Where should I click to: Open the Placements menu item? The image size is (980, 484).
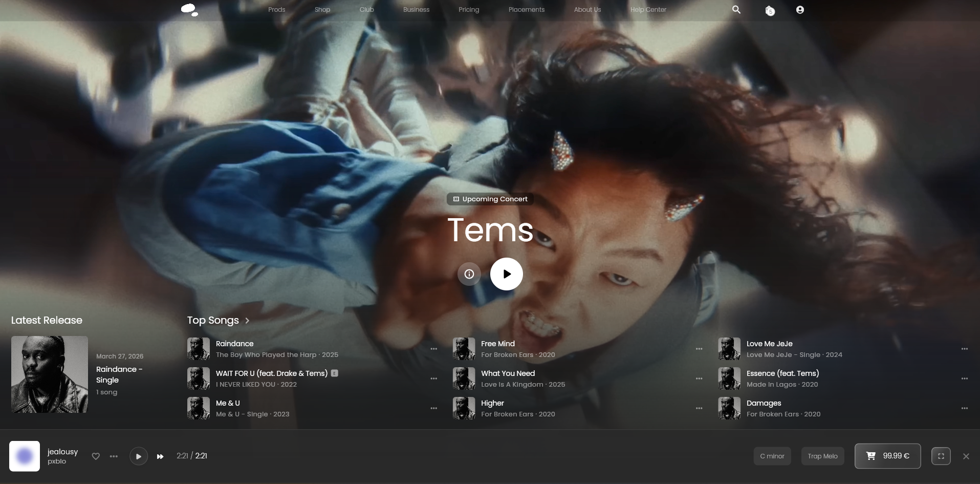point(527,10)
